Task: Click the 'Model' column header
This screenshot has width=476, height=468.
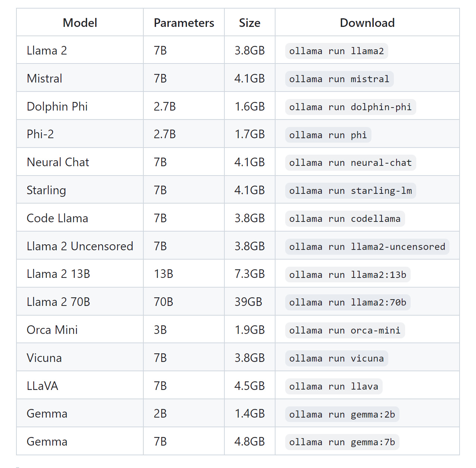Action: [x=80, y=23]
